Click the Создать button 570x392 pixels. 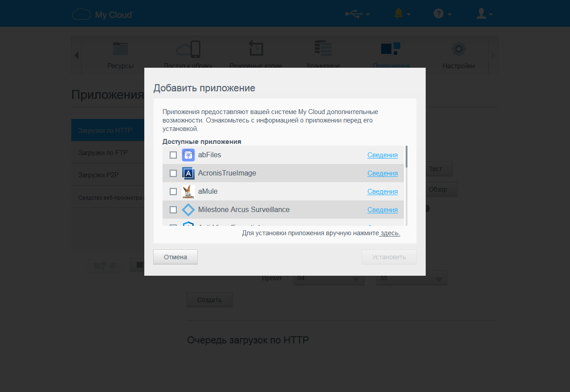coord(209,300)
